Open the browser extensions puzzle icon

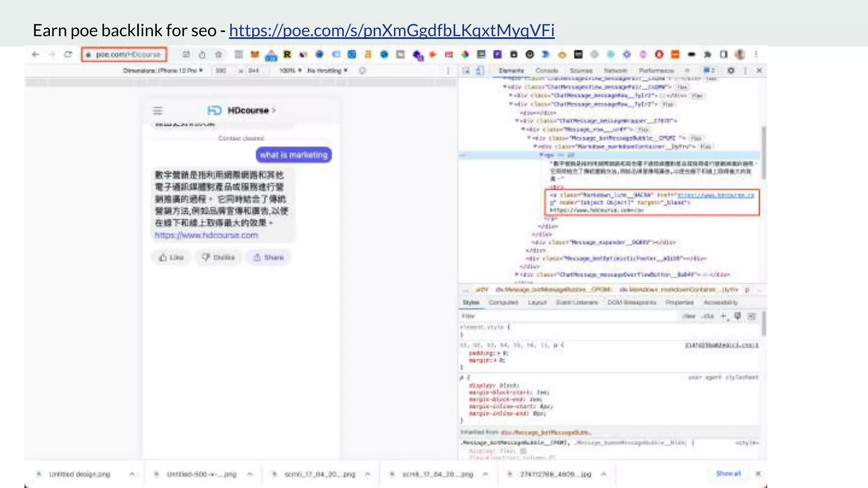click(707, 54)
